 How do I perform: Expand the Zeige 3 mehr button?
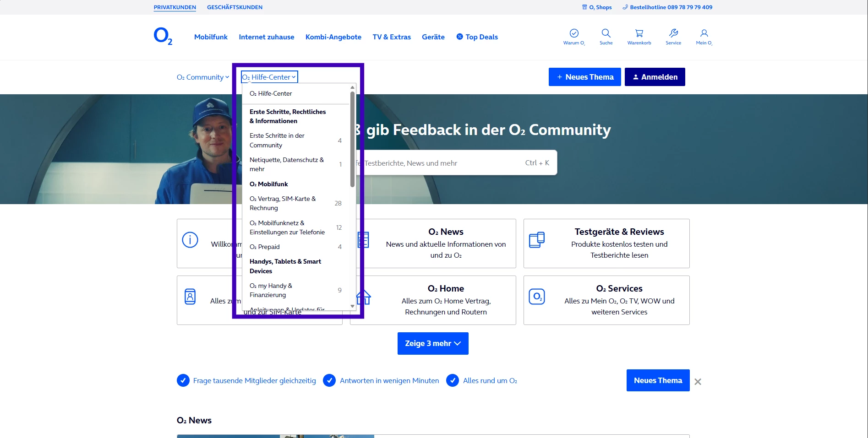(x=433, y=343)
